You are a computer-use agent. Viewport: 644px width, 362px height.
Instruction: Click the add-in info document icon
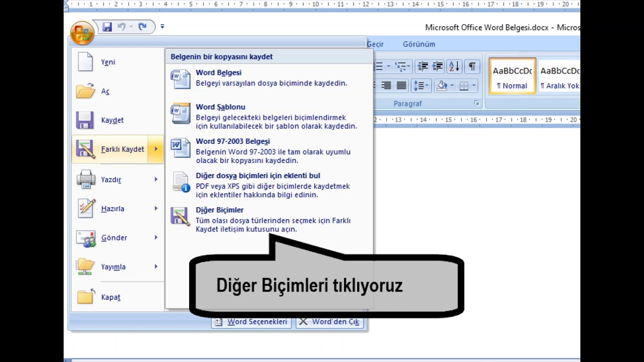pyautogui.click(x=181, y=182)
